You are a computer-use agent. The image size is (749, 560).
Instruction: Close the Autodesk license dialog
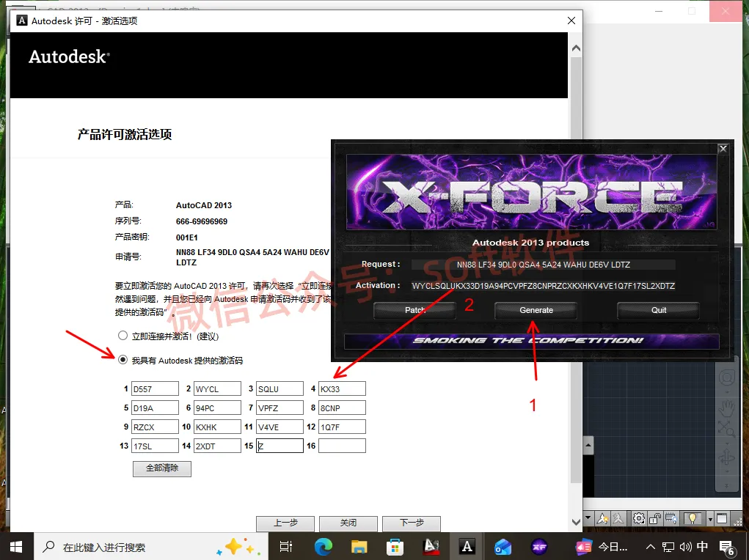coord(571,21)
